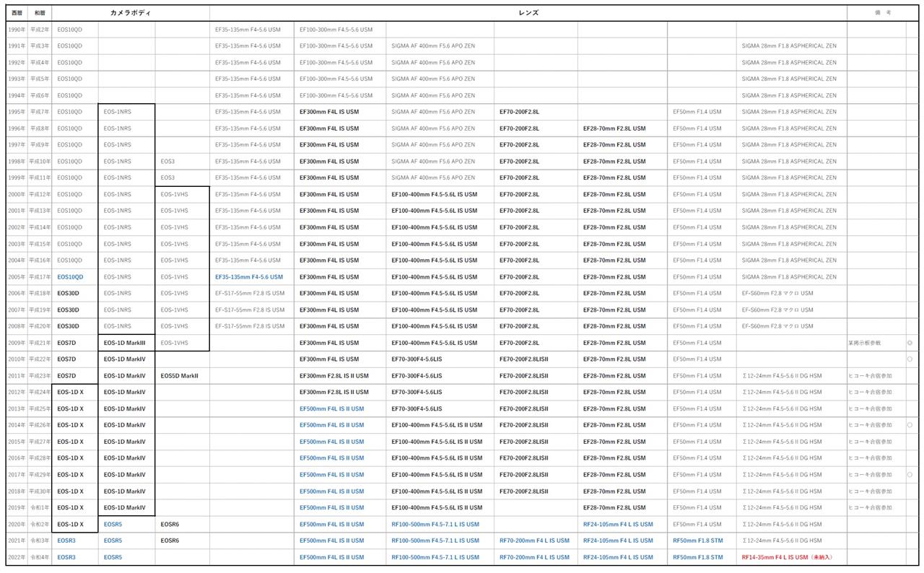This screenshot has width=924, height=573.
Task: Click EOS-1D MarkIV in the 2012年 row
Action: 125,393
